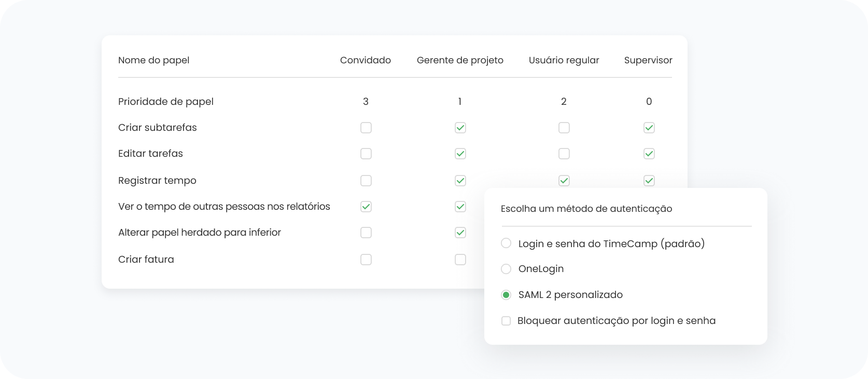Click the 'Convidado' column header
The width and height of the screenshot is (868, 379).
[x=365, y=60]
